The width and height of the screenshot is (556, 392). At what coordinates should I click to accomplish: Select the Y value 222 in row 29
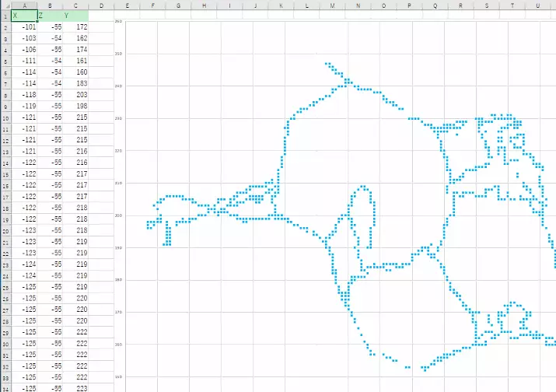75,332
